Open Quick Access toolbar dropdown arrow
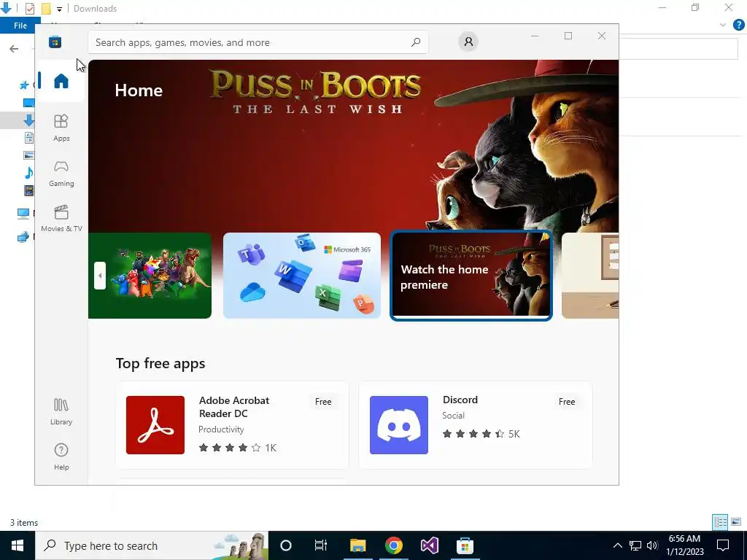This screenshot has height=560, width=747. [59, 9]
